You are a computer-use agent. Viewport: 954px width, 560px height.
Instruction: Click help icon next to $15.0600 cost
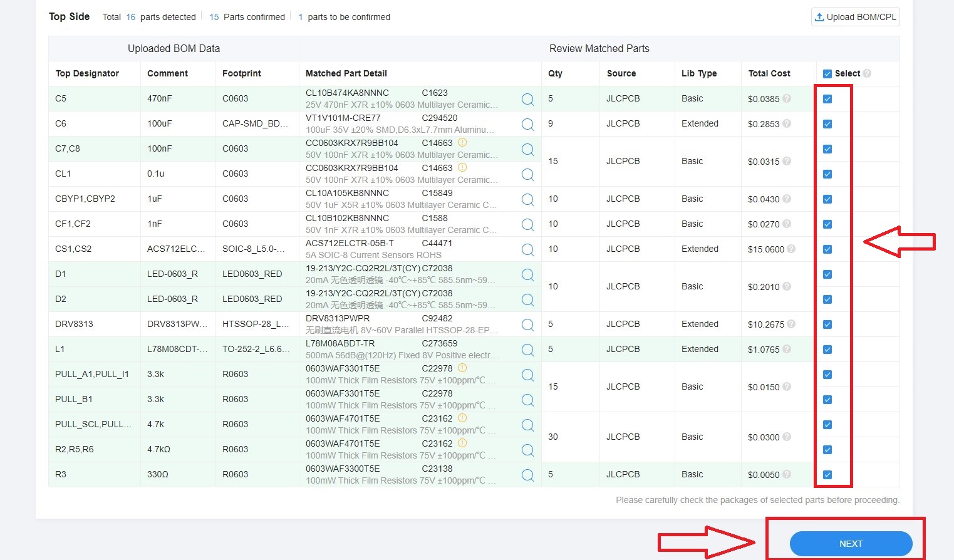click(x=791, y=249)
